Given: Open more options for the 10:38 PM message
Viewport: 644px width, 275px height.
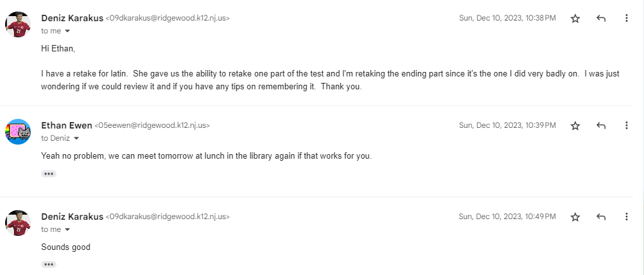Looking at the screenshot, I should 626,19.
